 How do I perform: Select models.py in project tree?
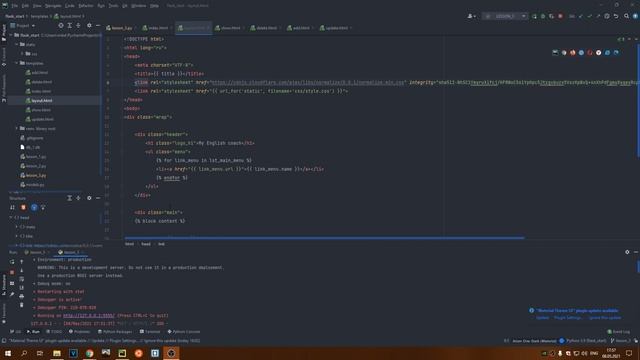coord(35,184)
